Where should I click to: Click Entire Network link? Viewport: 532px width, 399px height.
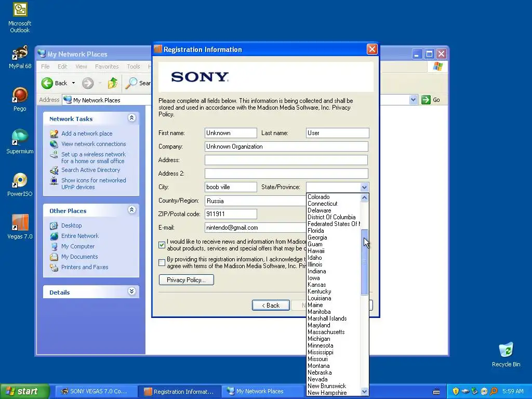(79, 236)
